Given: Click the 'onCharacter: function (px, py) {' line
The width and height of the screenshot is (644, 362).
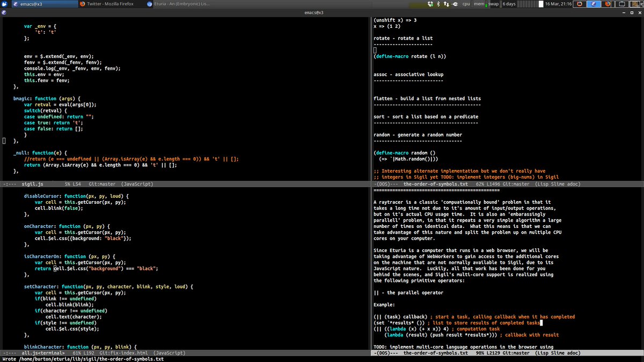Looking at the screenshot, I should (67, 226).
